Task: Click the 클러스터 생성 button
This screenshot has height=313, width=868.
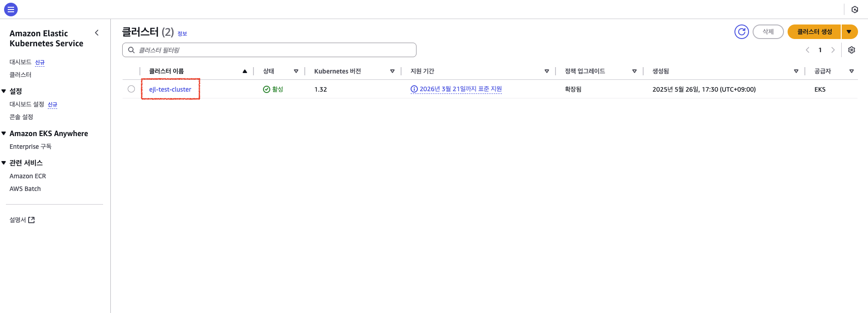Action: [814, 32]
